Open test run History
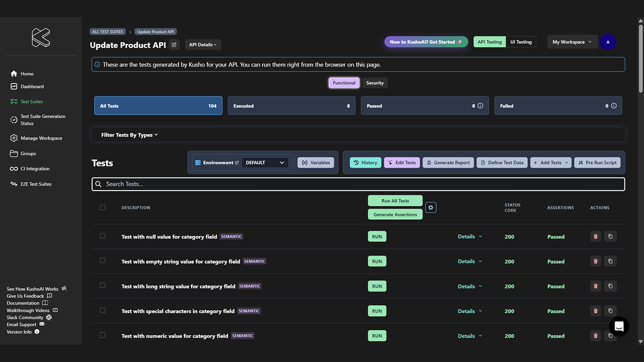Screen dimensions: 644x362 tap(365, 162)
